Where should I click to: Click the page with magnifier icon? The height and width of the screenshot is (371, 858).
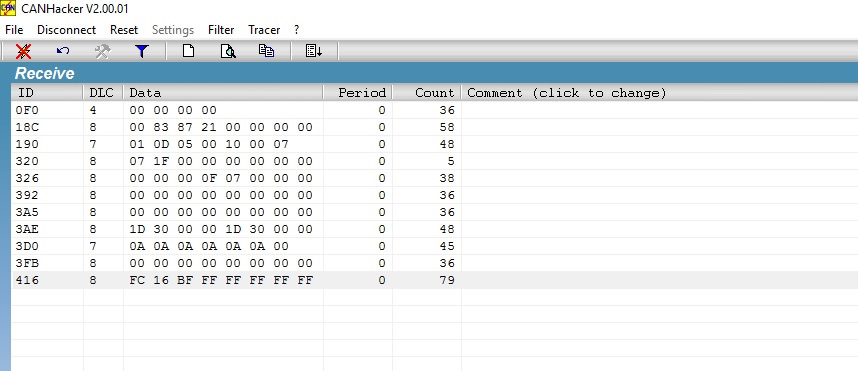pyautogui.click(x=228, y=51)
